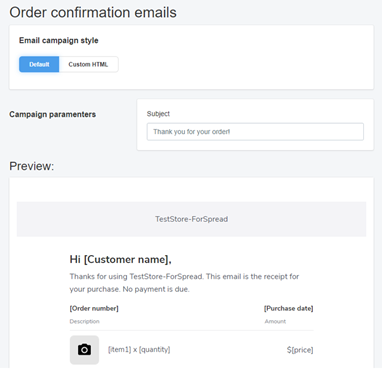Select the Default email campaign style
This screenshot has height=369, width=382.
[39, 64]
